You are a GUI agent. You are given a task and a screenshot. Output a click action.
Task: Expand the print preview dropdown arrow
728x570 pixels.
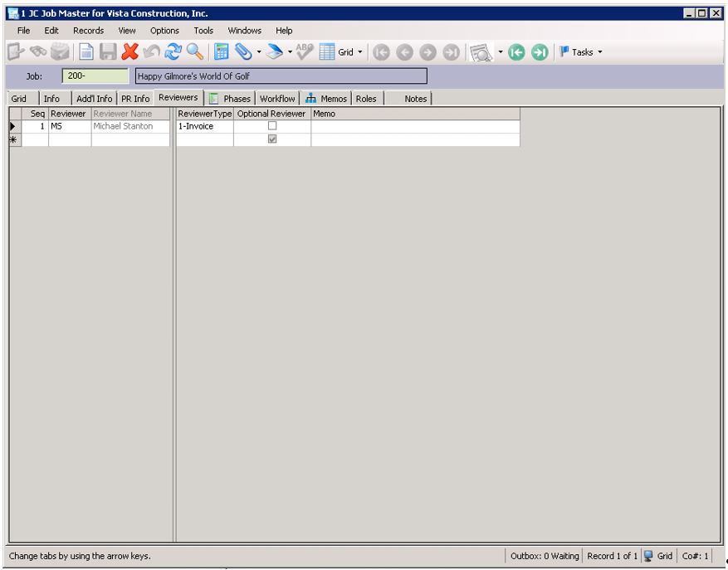(x=501, y=52)
